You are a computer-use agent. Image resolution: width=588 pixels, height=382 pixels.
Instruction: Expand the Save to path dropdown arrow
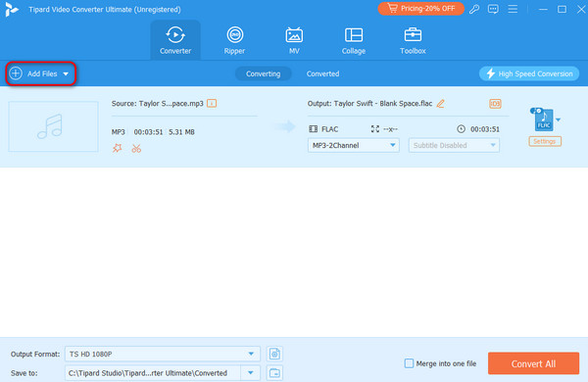[251, 373]
